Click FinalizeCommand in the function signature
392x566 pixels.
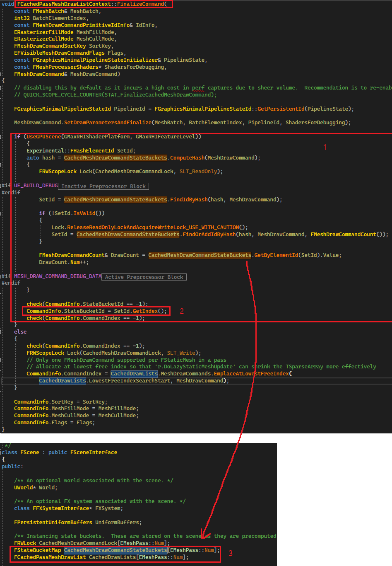point(141,4)
